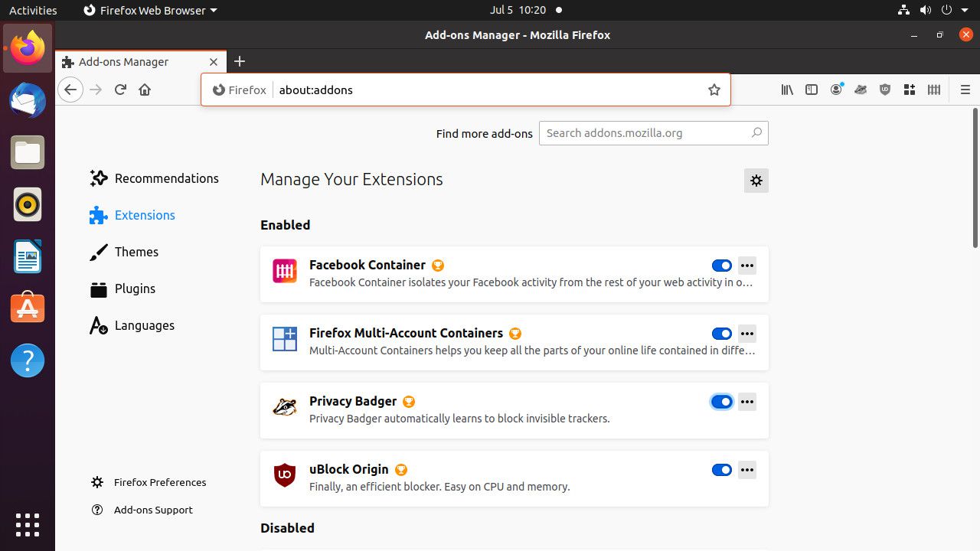Viewport: 980px width, 551px height.
Task: Click uBlock Origin recommended trophy badge
Action: click(401, 470)
